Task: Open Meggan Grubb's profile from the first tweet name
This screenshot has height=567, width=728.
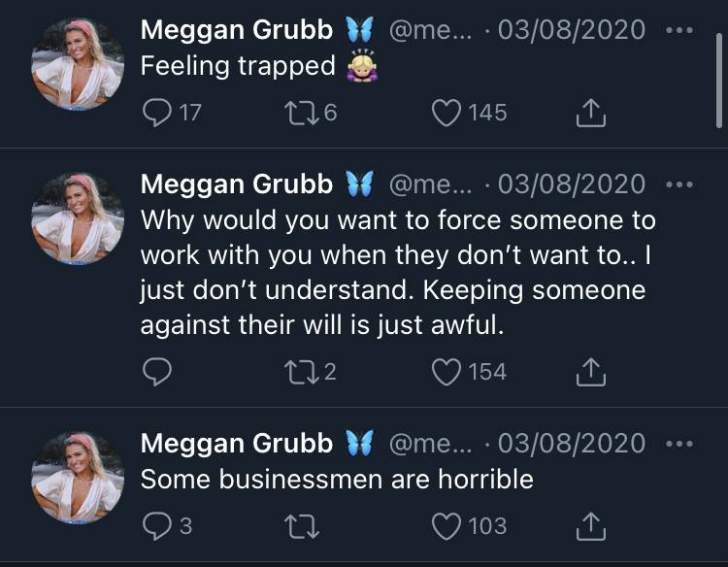Action: pyautogui.click(x=237, y=30)
